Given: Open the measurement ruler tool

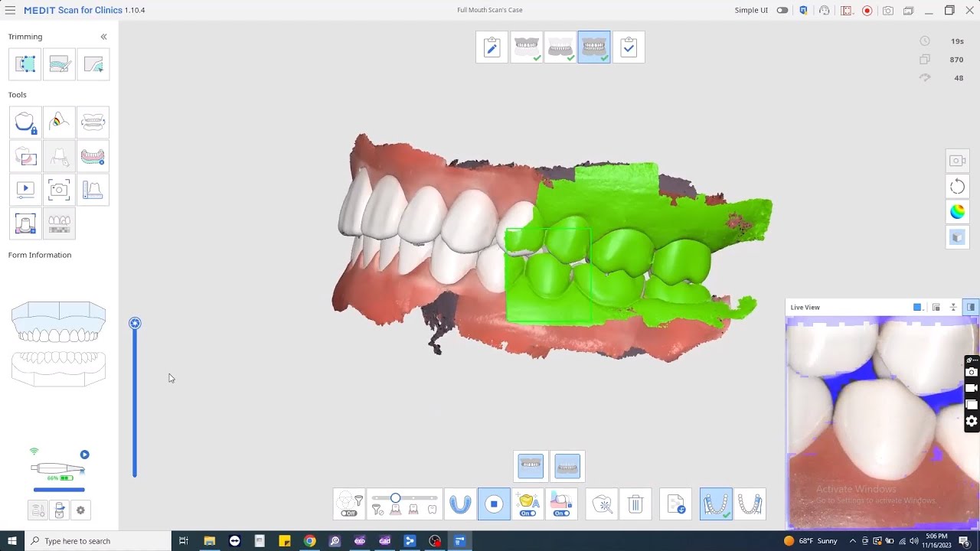Looking at the screenshot, I should click(93, 190).
